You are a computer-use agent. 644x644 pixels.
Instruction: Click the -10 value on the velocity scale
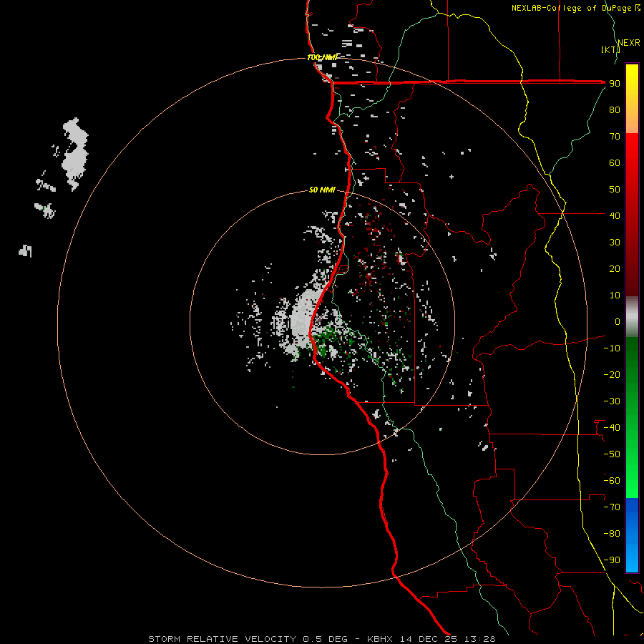pos(612,348)
